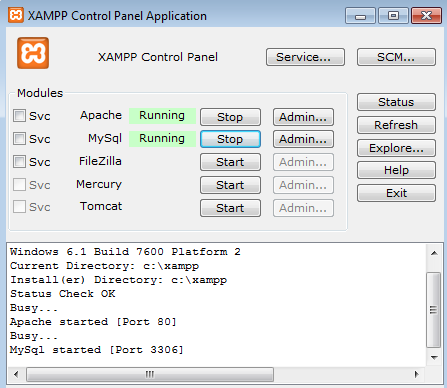447x388 pixels.
Task: Open the Help button
Action: (396, 170)
